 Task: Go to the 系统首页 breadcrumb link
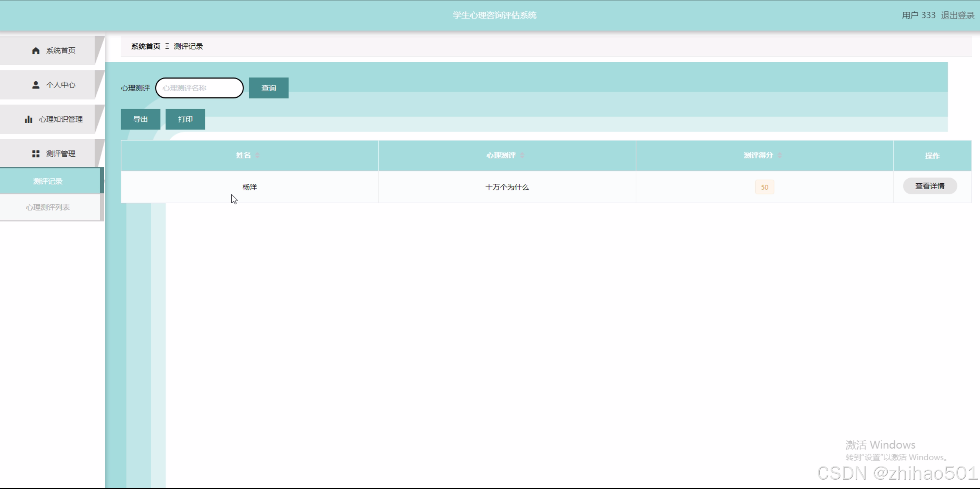(145, 47)
